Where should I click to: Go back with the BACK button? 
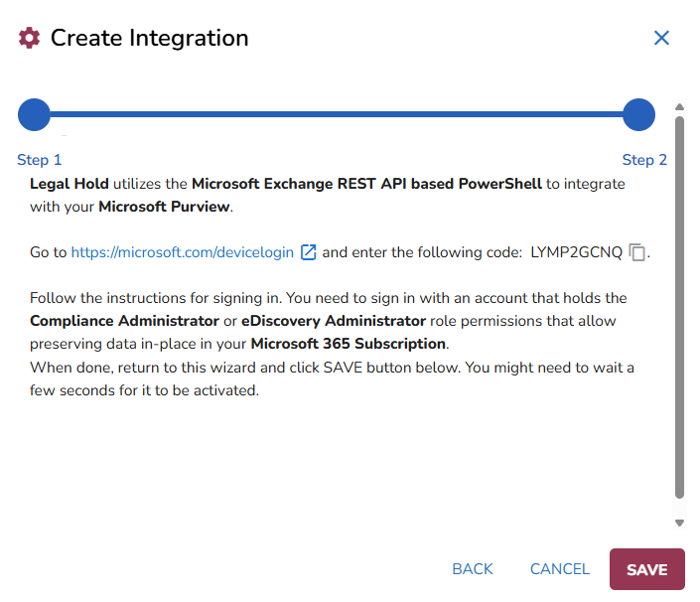[473, 569]
